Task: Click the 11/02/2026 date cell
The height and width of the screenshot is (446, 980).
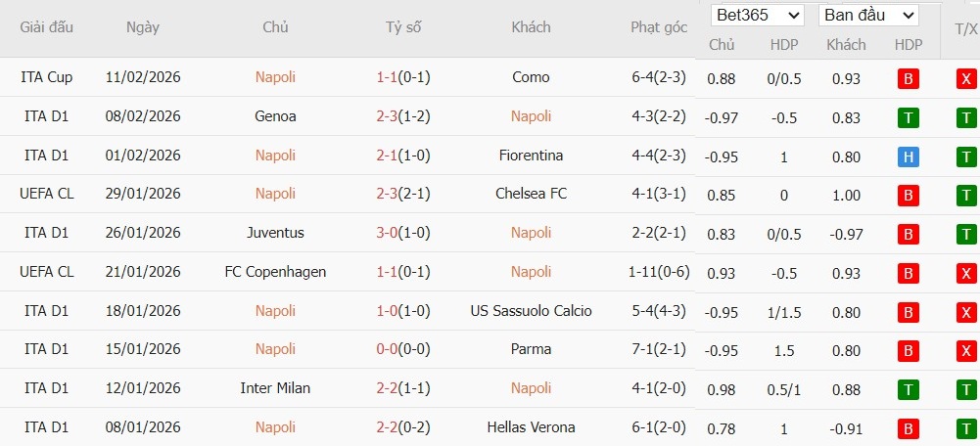Action: coord(143,77)
